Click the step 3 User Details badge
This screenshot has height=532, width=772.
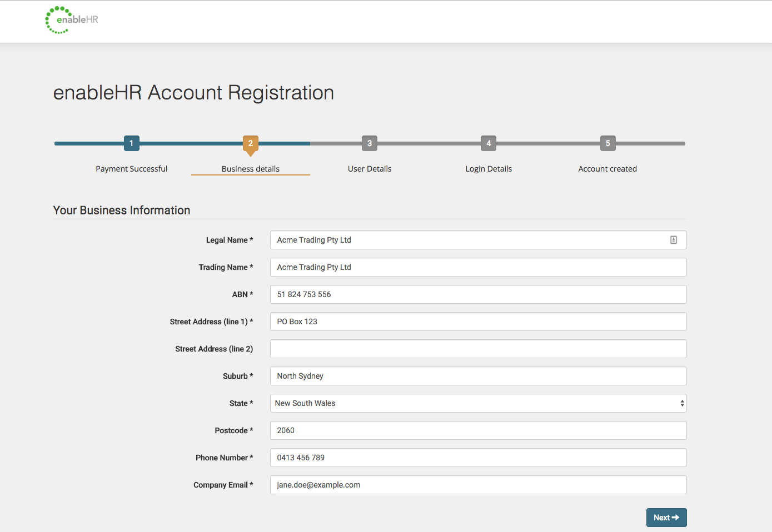pyautogui.click(x=369, y=143)
